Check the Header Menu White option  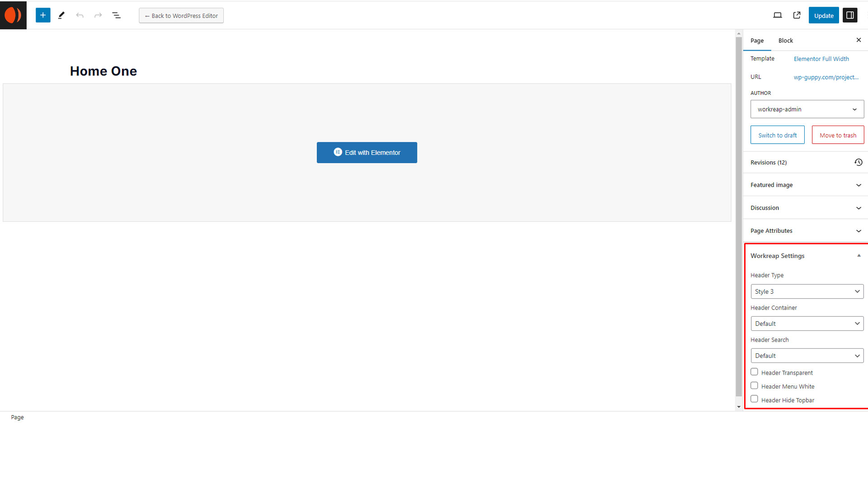tap(754, 386)
